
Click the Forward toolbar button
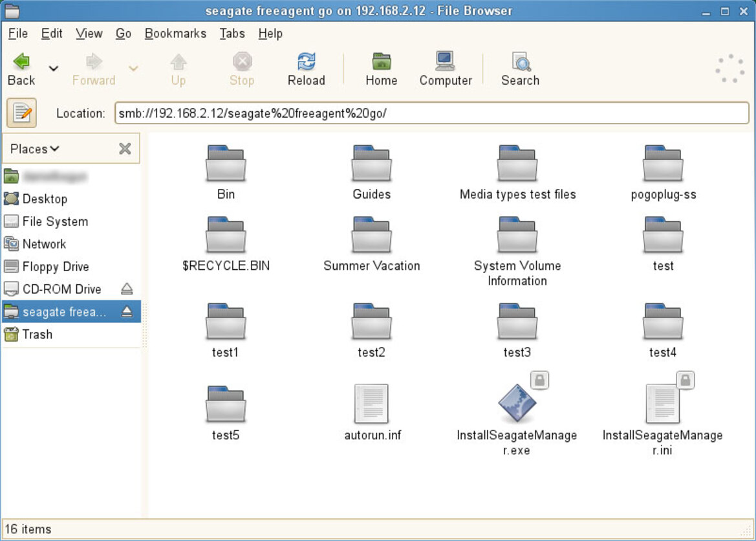tap(94, 69)
